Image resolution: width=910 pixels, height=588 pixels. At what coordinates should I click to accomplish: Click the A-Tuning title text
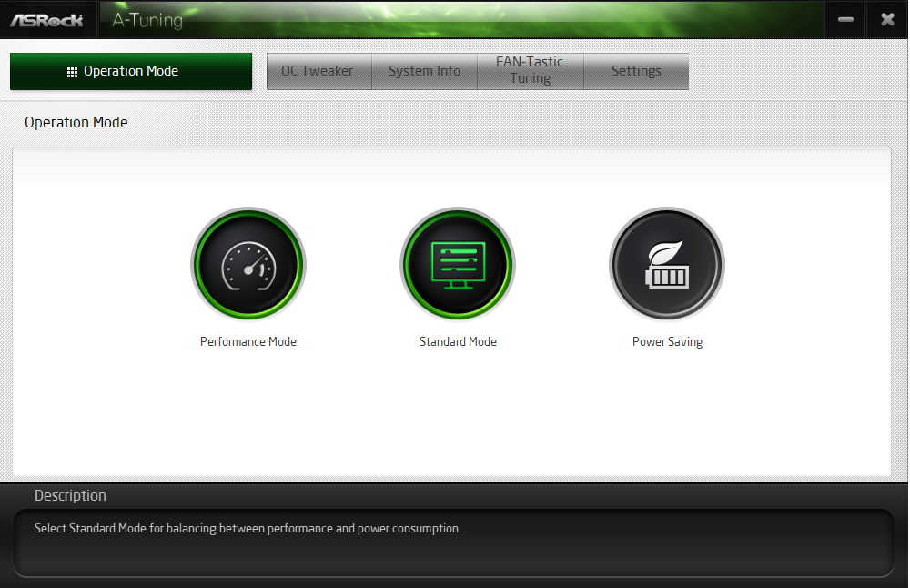(147, 20)
